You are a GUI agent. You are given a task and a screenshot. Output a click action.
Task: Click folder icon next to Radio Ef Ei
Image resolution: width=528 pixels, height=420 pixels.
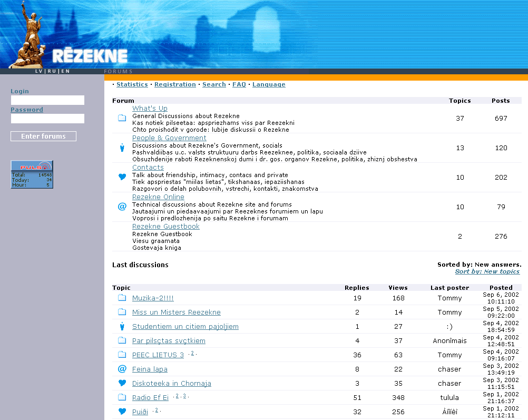(x=122, y=397)
